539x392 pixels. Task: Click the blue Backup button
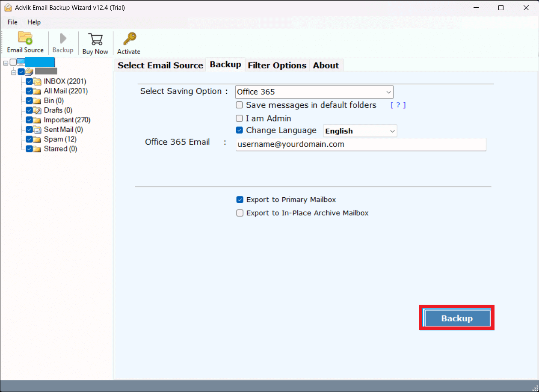coord(457,318)
